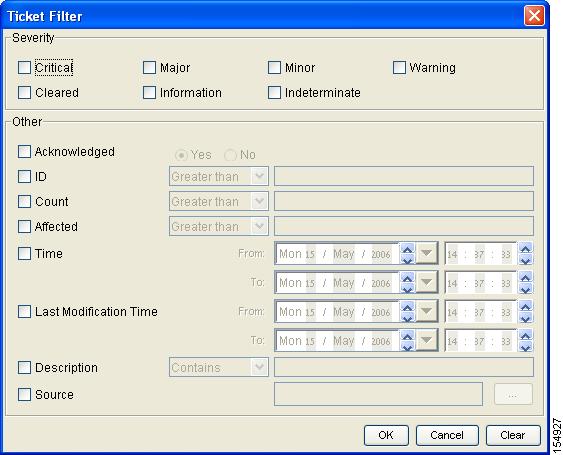Open the Count Greater than dropdown
Image resolution: width=563 pixels, height=455 pixels.
click(259, 201)
